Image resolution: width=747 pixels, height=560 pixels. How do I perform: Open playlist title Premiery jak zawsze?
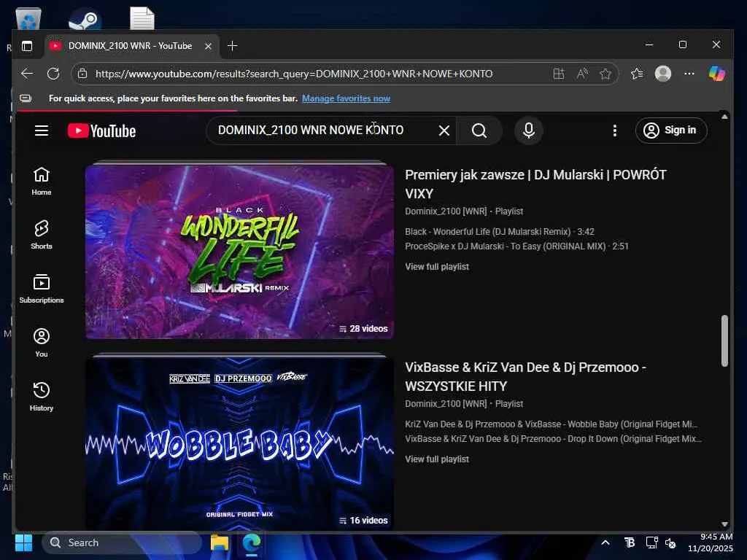coord(535,184)
